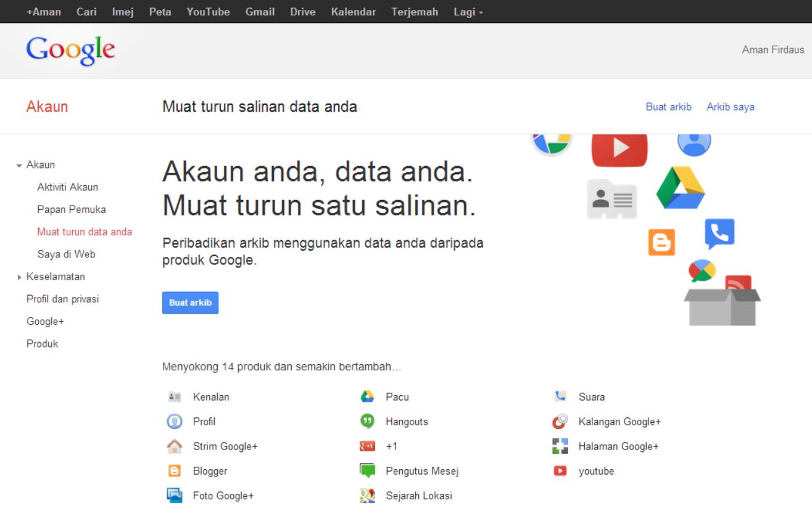Click the Hangouts green quote icon
This screenshot has width=812, height=513.
[368, 422]
